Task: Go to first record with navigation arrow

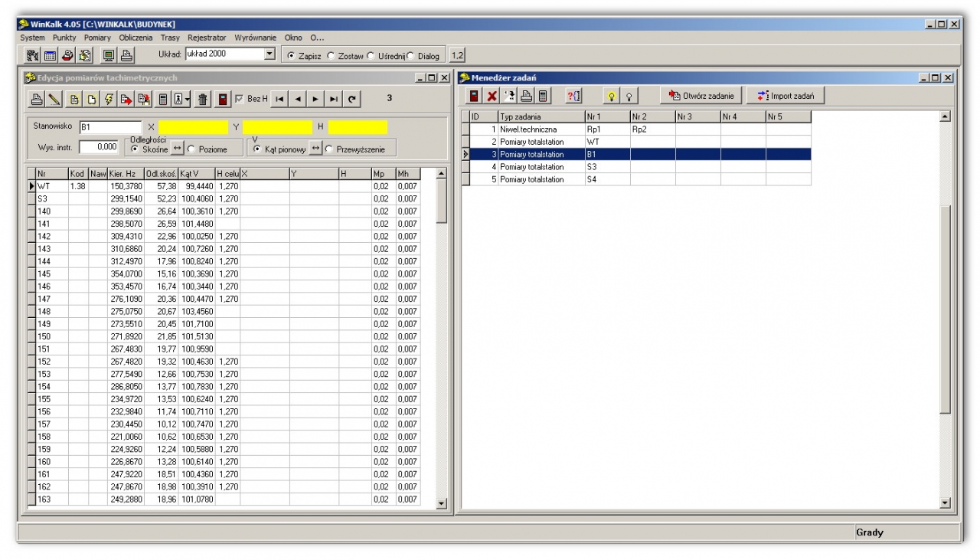Action: [281, 98]
